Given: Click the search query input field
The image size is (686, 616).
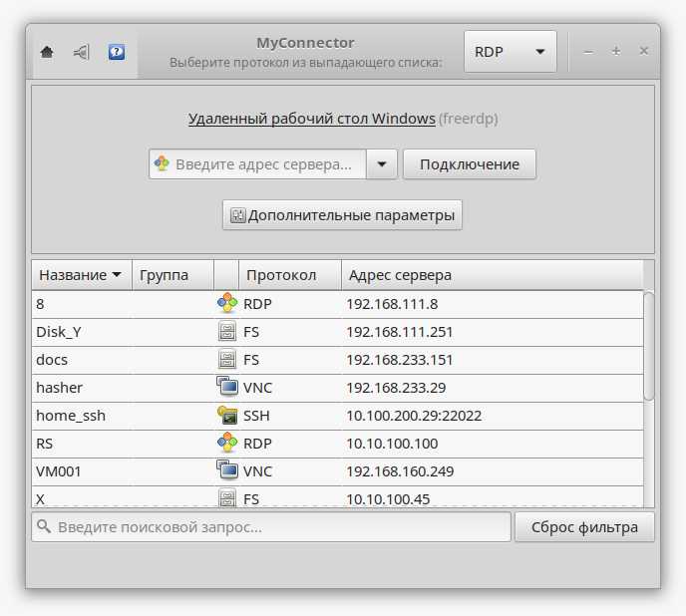Looking at the screenshot, I should point(271,527).
